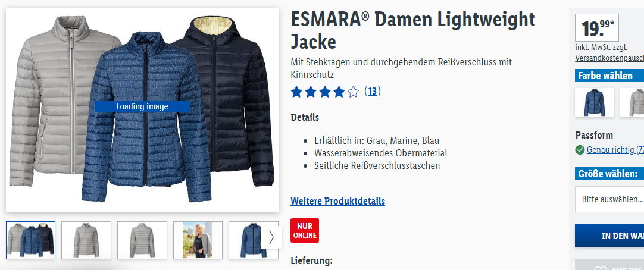Choose the blue jacket color swatch
This screenshot has height=270, width=644.
[595, 102]
